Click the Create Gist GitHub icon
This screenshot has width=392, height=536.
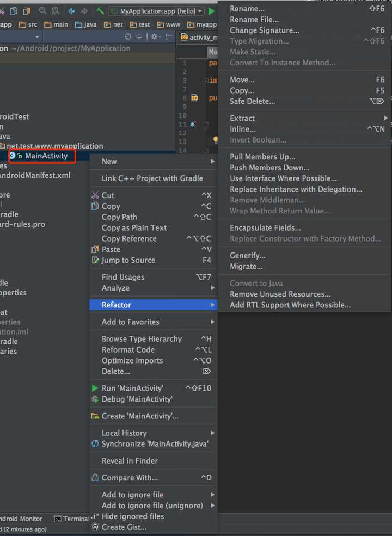[x=95, y=527]
